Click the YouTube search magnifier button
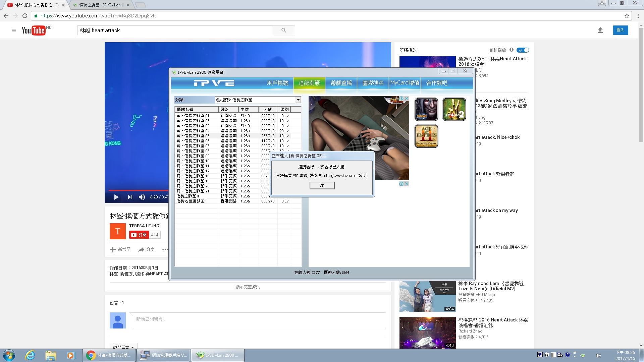Image resolution: width=644 pixels, height=362 pixels. [284, 30]
